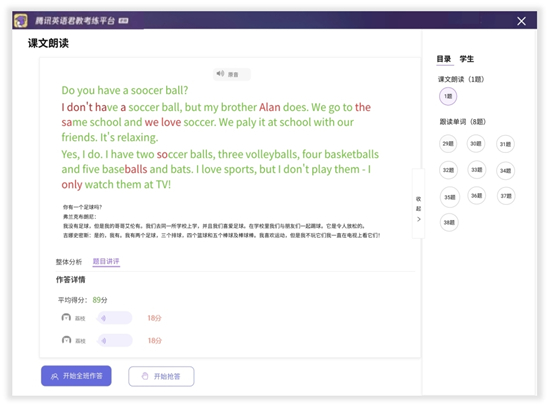Play the second student's audio recording

[x=115, y=340]
